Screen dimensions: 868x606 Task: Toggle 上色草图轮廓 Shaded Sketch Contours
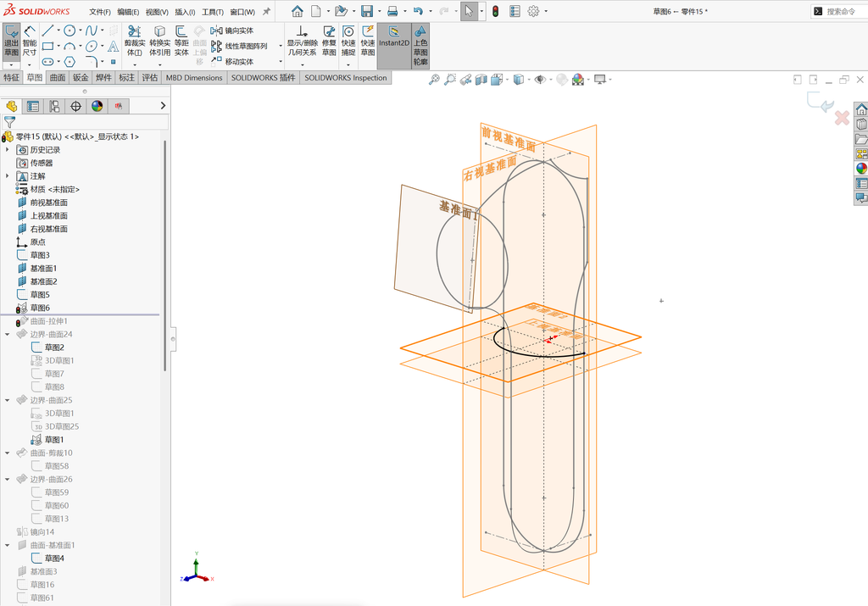pos(420,45)
